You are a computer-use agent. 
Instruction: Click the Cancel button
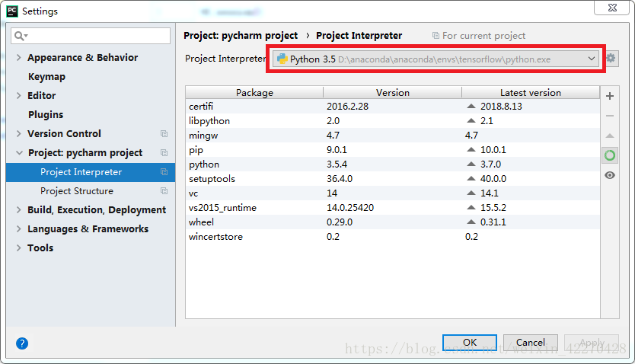531,343
